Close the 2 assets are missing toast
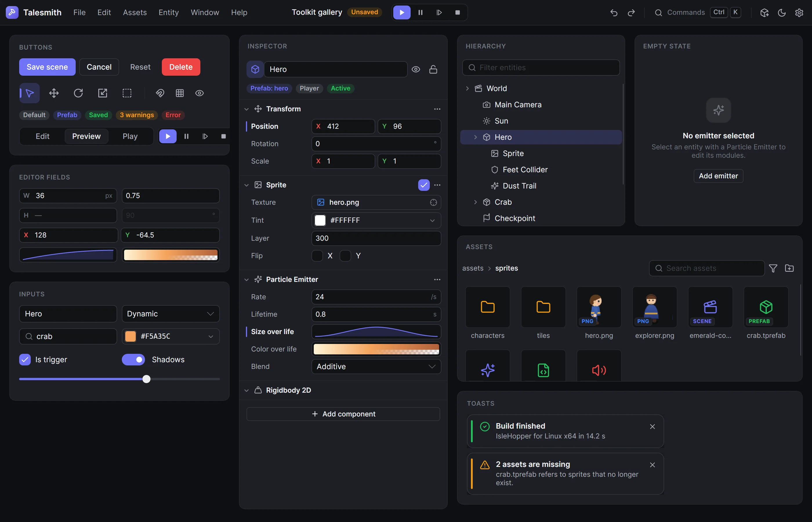812x522 pixels. click(x=652, y=465)
